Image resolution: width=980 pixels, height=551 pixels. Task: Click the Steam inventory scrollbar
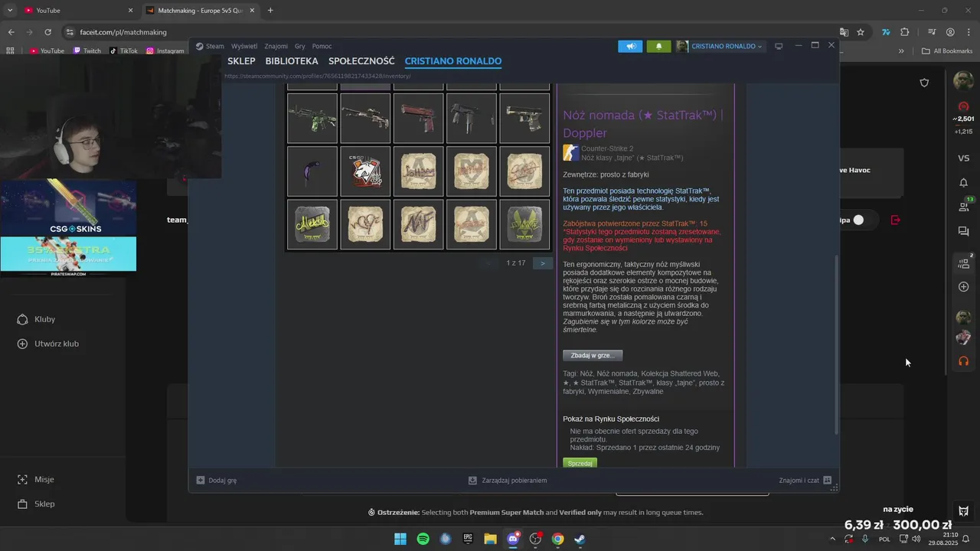click(x=836, y=344)
